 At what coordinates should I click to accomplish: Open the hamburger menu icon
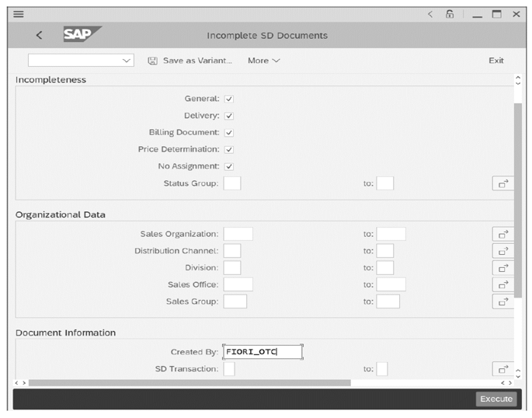19,14
